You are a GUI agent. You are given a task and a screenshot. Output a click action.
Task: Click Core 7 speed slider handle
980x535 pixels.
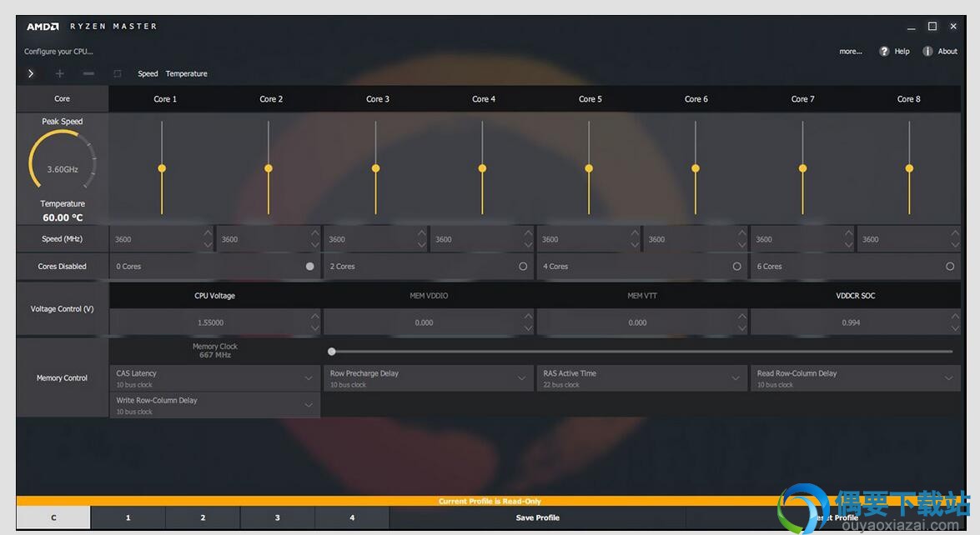click(x=803, y=168)
